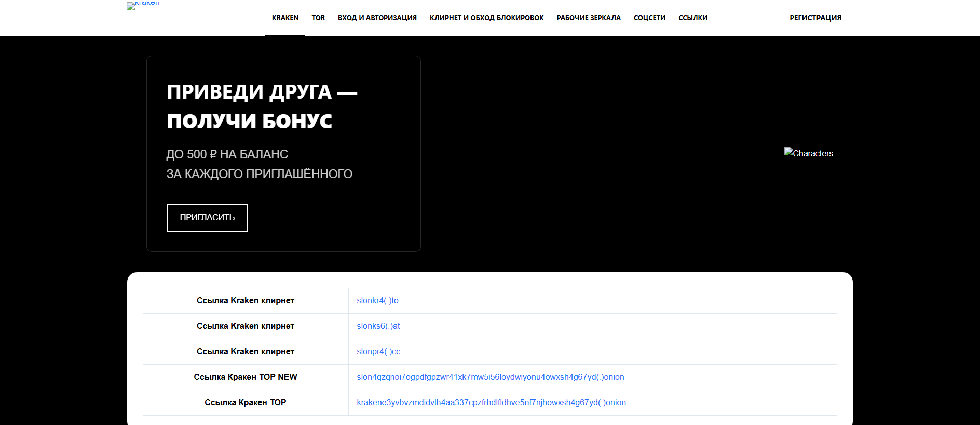Image resolution: width=980 pixels, height=425 pixels.
Task: Click Ссылка Kraken клирнет cell beside slonkr4(.)to
Action: click(246, 301)
